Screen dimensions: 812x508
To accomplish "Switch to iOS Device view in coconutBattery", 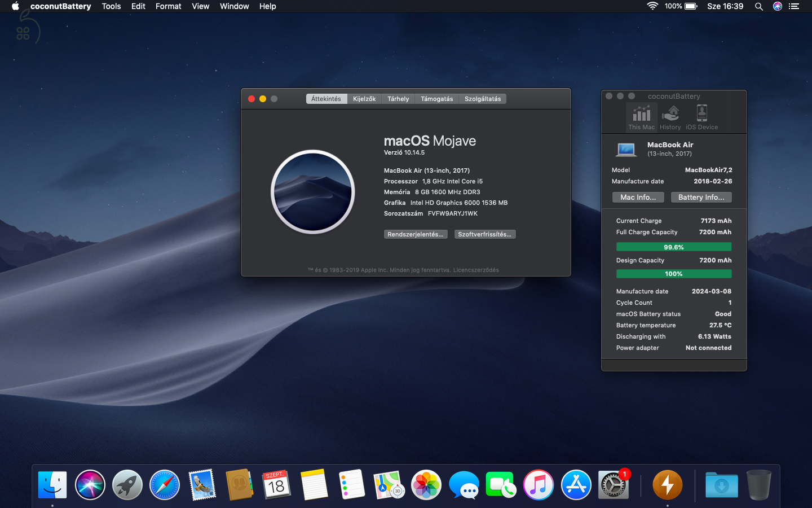I will 702,117.
